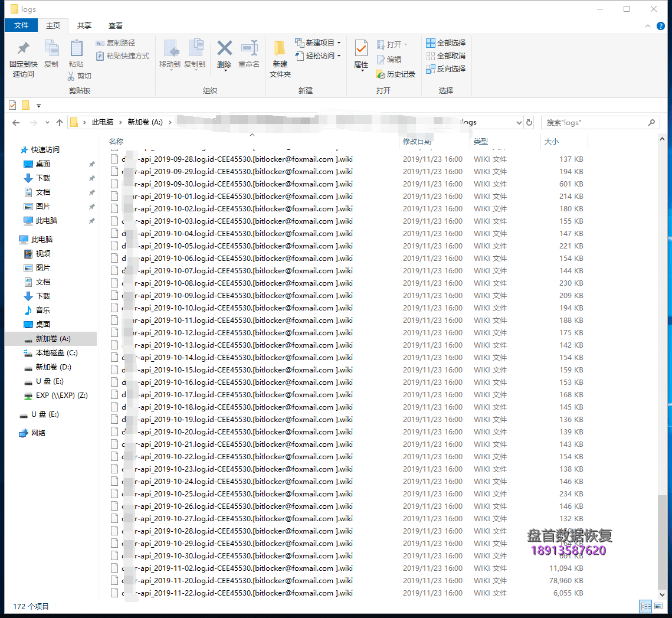Switch to details view icon in status bar
672x618 pixels.
645,606
